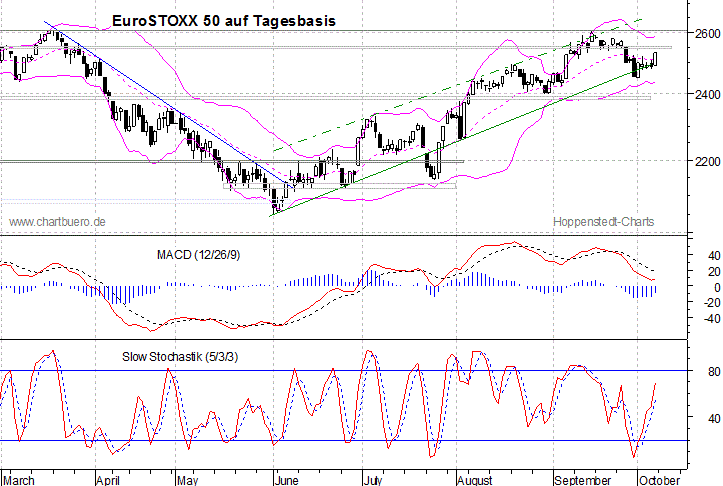Click the MACD axis value -40
Screen dimensions: 723x486
click(711, 318)
